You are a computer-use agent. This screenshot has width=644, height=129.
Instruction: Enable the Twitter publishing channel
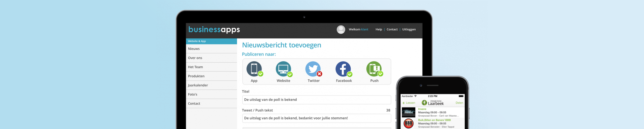click(x=313, y=69)
